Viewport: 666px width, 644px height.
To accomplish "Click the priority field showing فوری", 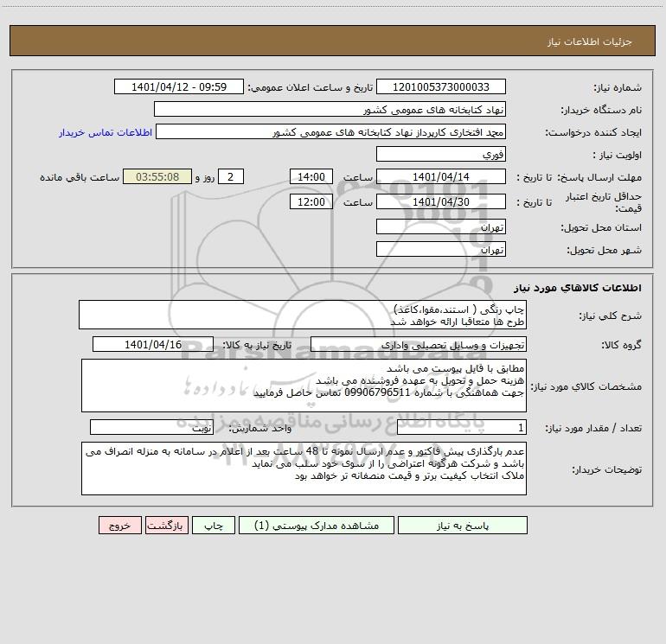I will click(x=441, y=154).
